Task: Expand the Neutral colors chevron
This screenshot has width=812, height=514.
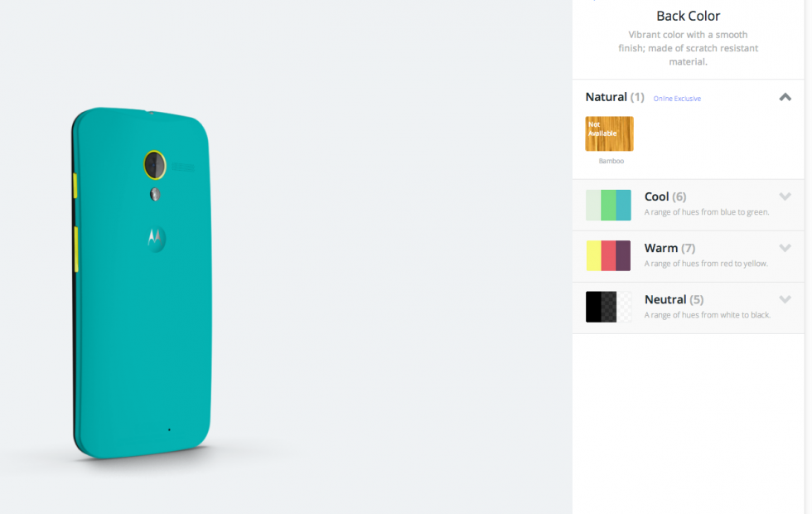Action: [x=785, y=299]
